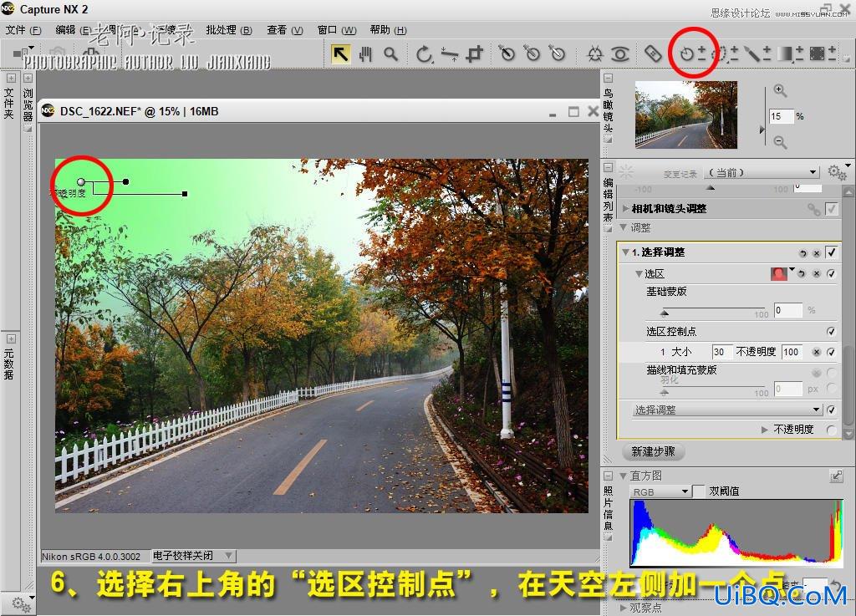This screenshot has height=616, width=856.
Task: Open the histogram panel corner icon
Action: point(836,476)
